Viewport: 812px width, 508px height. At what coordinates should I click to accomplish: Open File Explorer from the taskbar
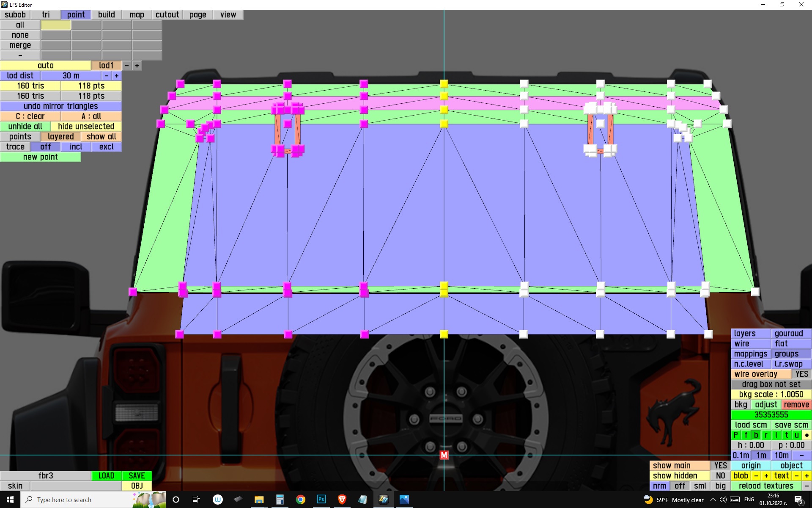coord(259,500)
